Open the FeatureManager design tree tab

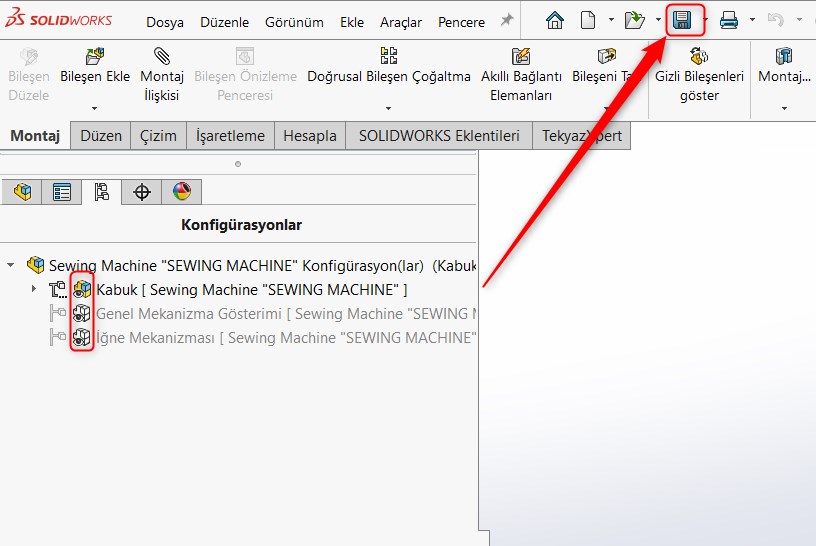[x=22, y=192]
